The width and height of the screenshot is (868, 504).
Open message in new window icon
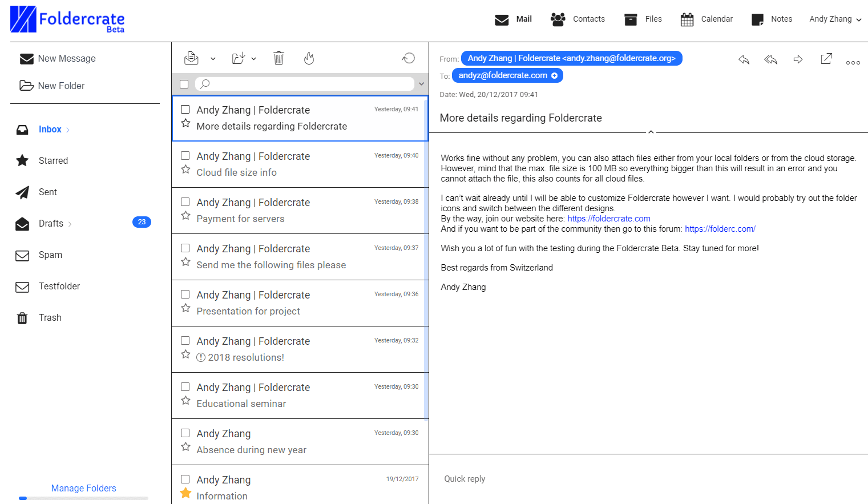(826, 59)
